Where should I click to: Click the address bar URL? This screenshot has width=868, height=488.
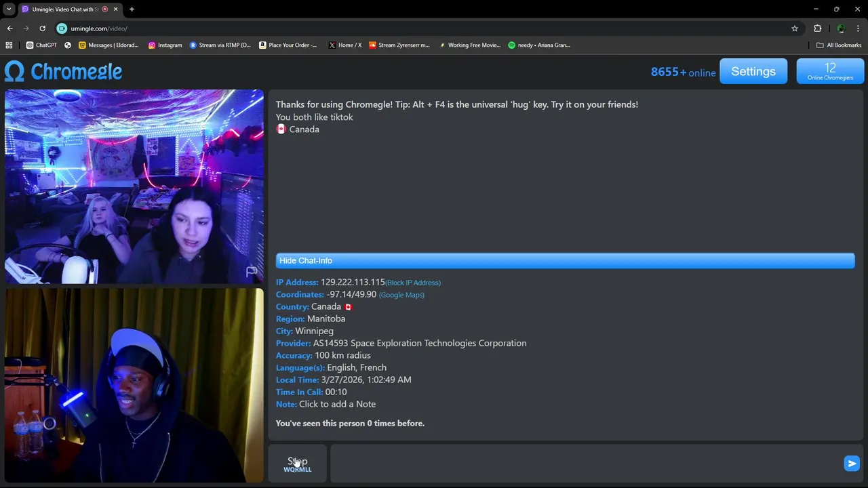pyautogui.click(x=99, y=28)
